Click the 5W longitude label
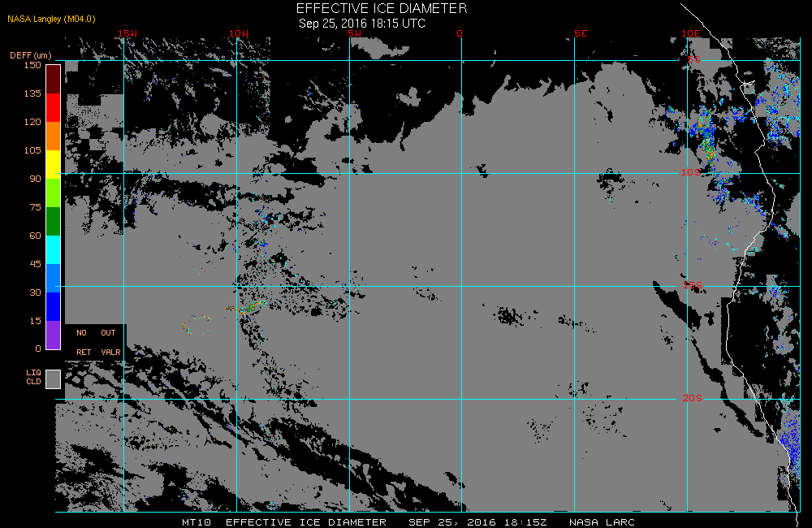This screenshot has height=528, width=812. (x=355, y=33)
